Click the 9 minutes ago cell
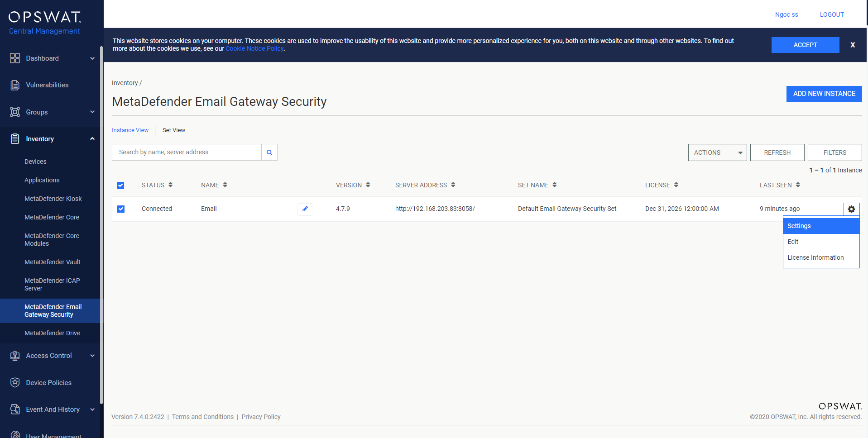This screenshot has height=438, width=868. point(780,209)
